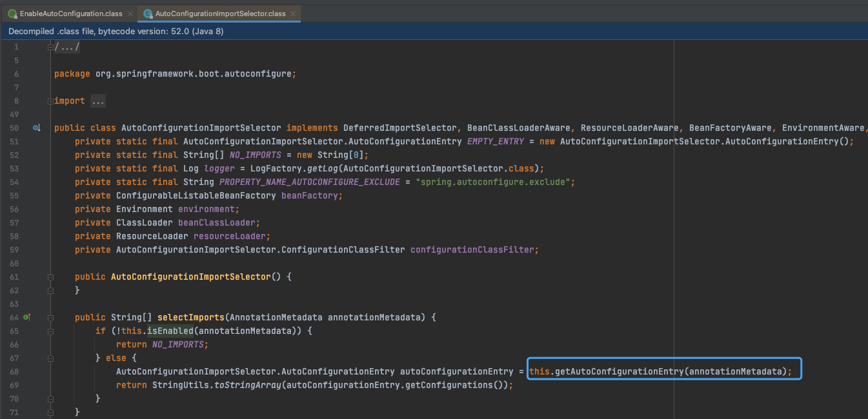This screenshot has width=868, height=419.
Task: Click the package name org.springframework.boot.autoconfigure
Action: click(x=194, y=74)
